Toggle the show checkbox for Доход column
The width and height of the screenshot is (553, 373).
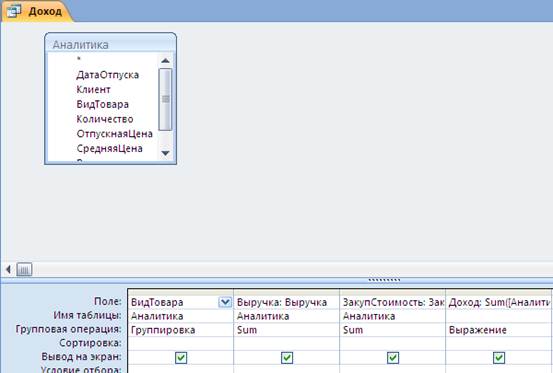point(499,358)
